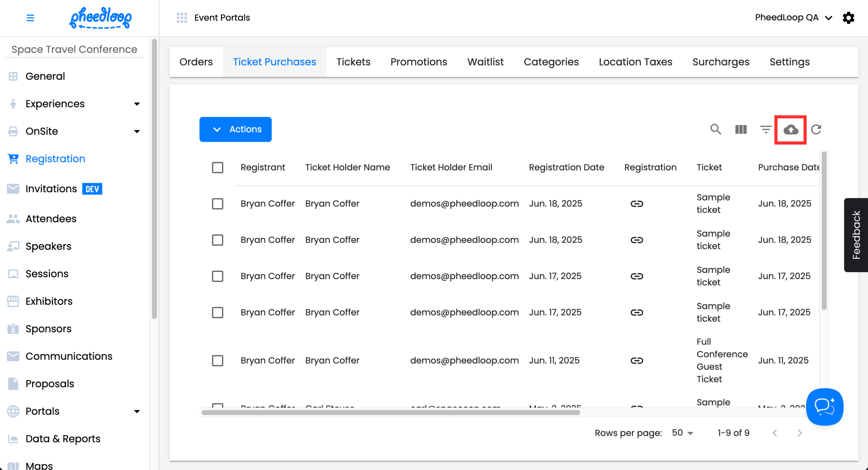868x470 pixels.
Task: Click the hamburger menu icon
Action: [x=30, y=18]
